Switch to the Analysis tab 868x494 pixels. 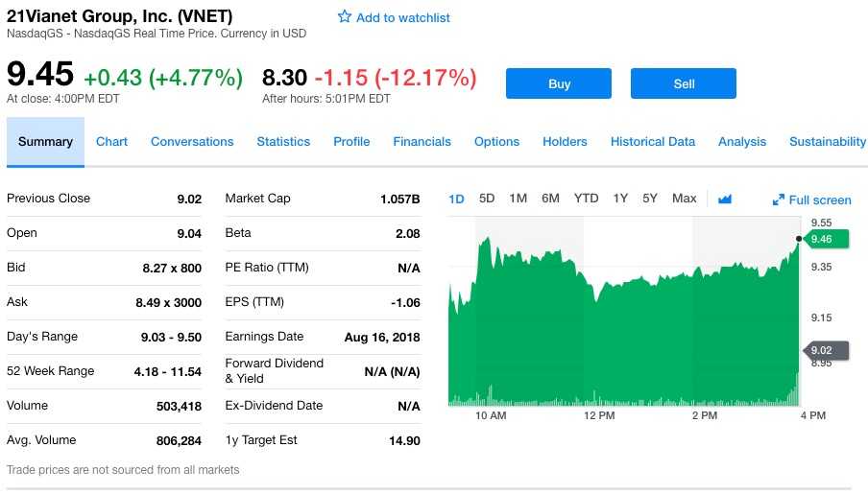coord(742,142)
